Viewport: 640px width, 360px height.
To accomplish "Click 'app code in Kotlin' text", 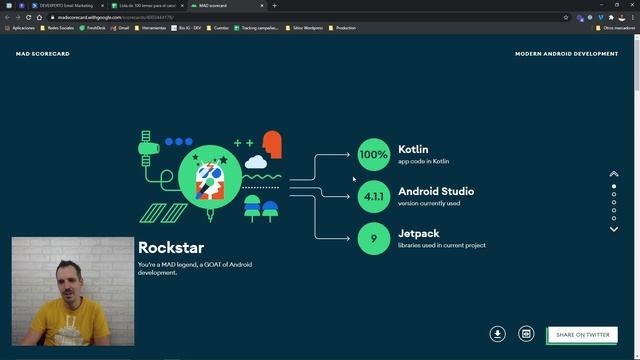I will pyautogui.click(x=423, y=161).
